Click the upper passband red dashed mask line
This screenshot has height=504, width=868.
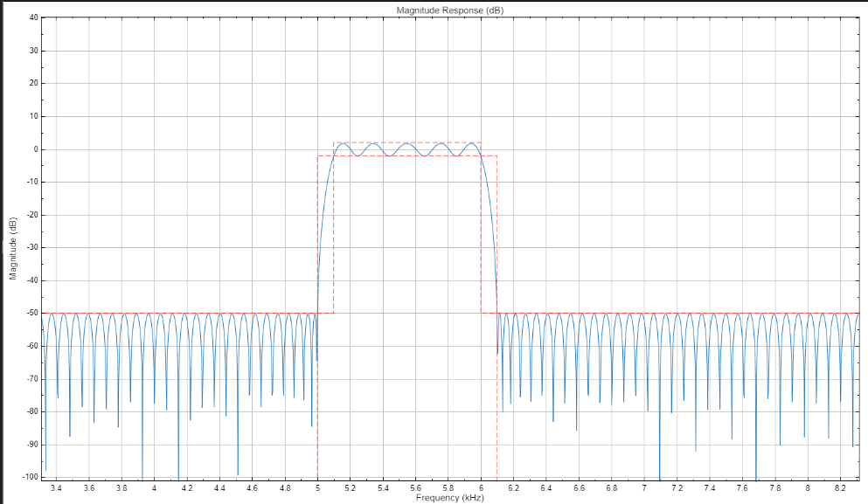406,142
